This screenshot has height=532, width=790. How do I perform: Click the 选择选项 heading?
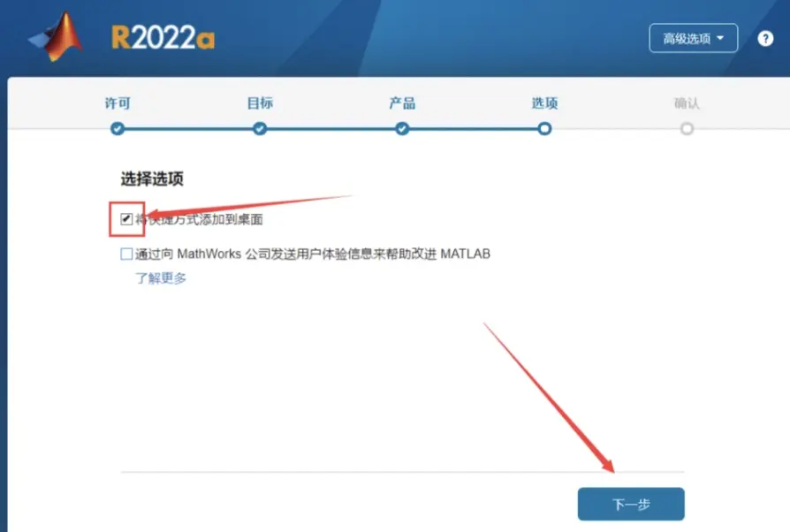(152, 179)
